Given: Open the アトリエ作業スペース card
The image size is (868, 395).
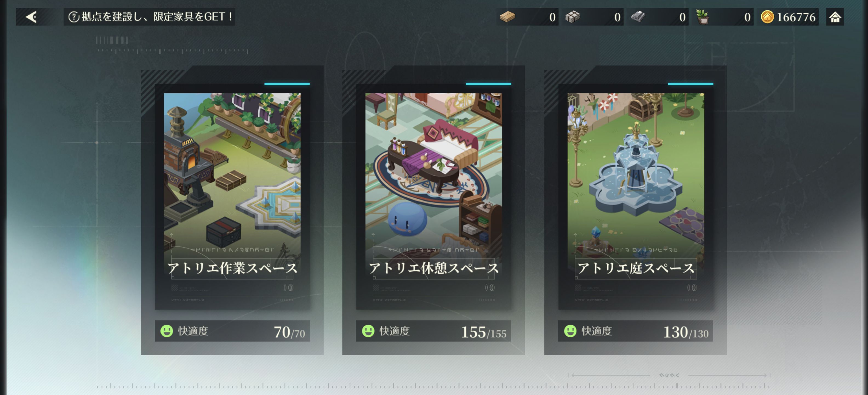Looking at the screenshot, I should (x=232, y=197).
